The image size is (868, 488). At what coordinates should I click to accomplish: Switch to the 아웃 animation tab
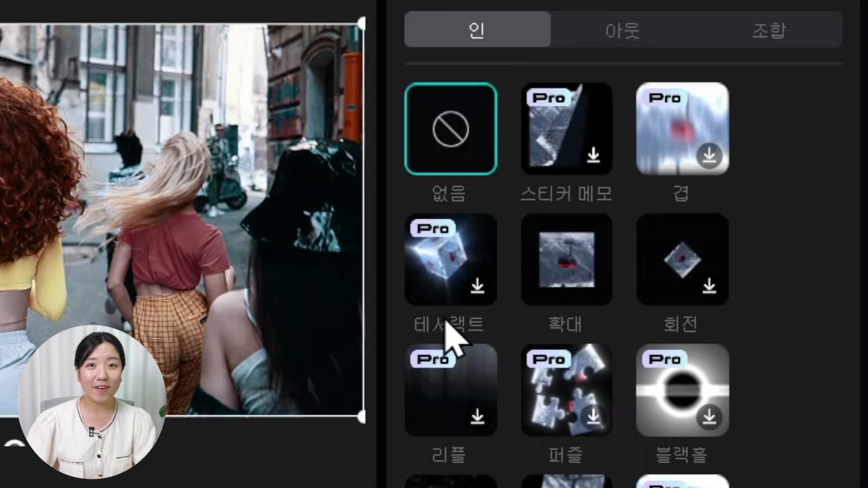coord(623,30)
